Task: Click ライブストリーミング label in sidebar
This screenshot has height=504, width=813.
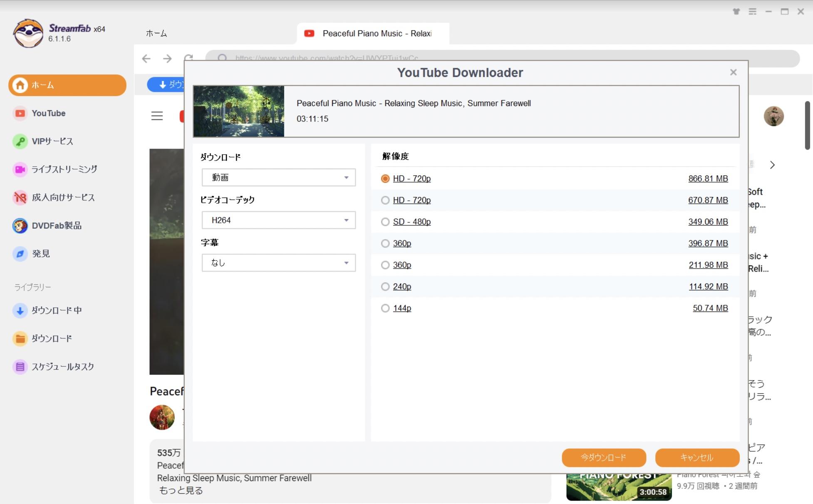Action: tap(64, 169)
